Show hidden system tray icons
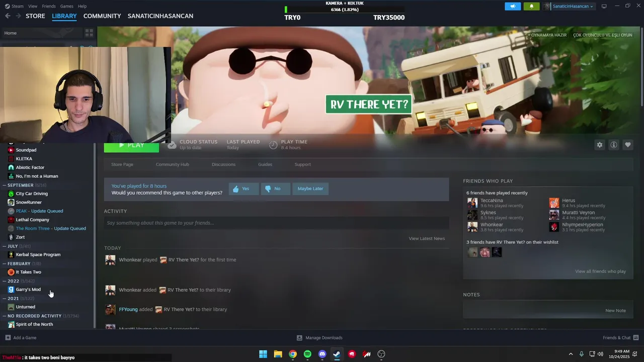The image size is (644, 362). 571,354
